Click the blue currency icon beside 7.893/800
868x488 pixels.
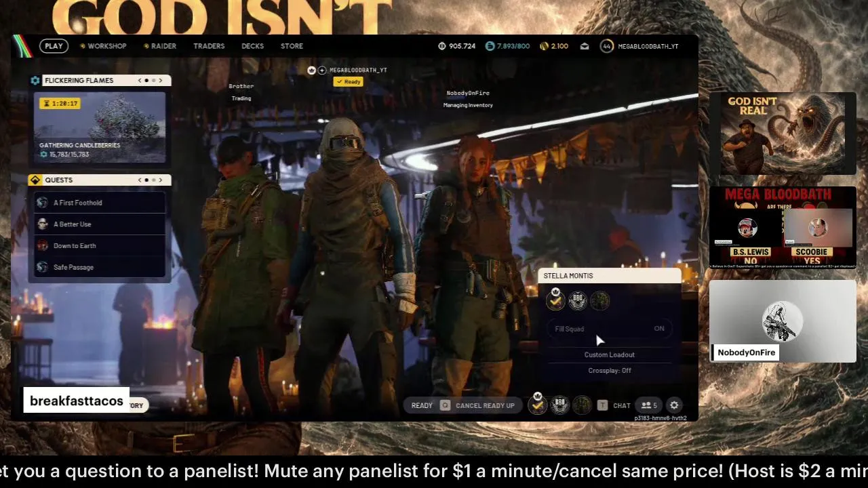490,46
